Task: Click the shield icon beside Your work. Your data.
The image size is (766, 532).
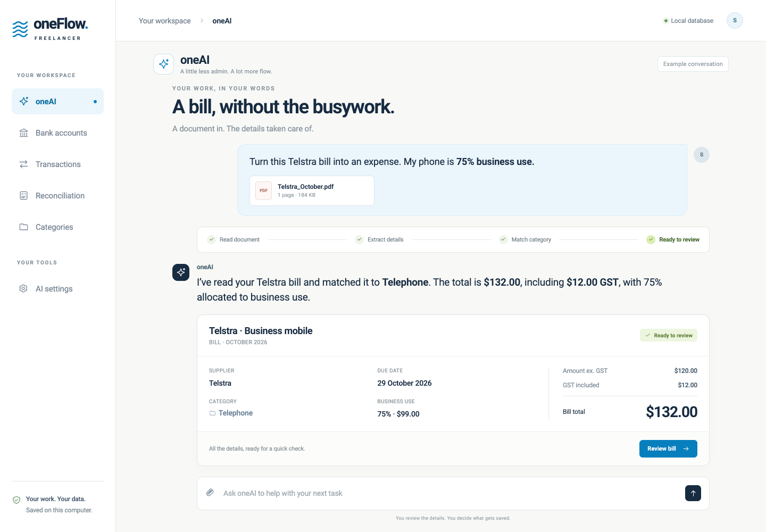Action: click(x=16, y=500)
